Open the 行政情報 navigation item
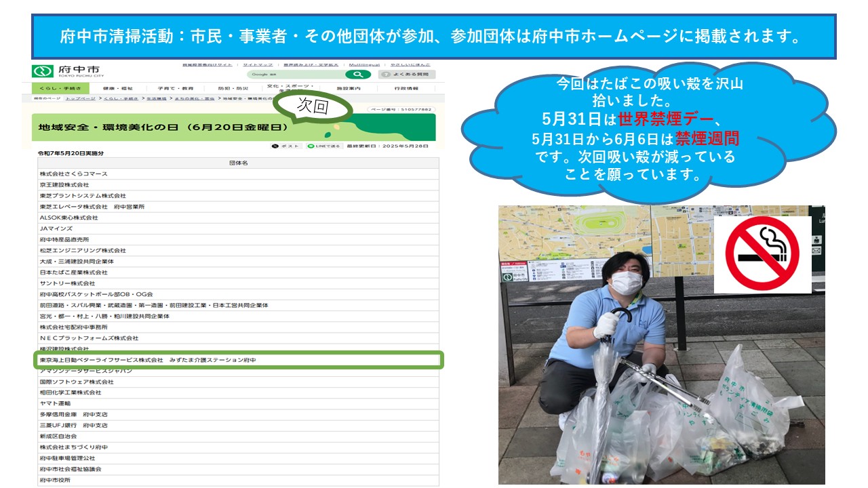Image resolution: width=868 pixels, height=488 pixels. coord(406,88)
